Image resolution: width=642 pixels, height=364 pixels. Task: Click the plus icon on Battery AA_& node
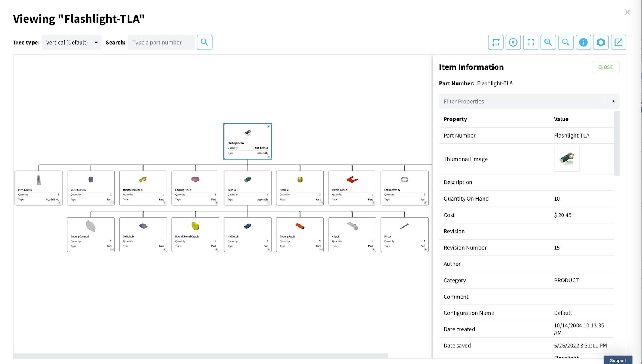pyautogui.click(x=321, y=250)
